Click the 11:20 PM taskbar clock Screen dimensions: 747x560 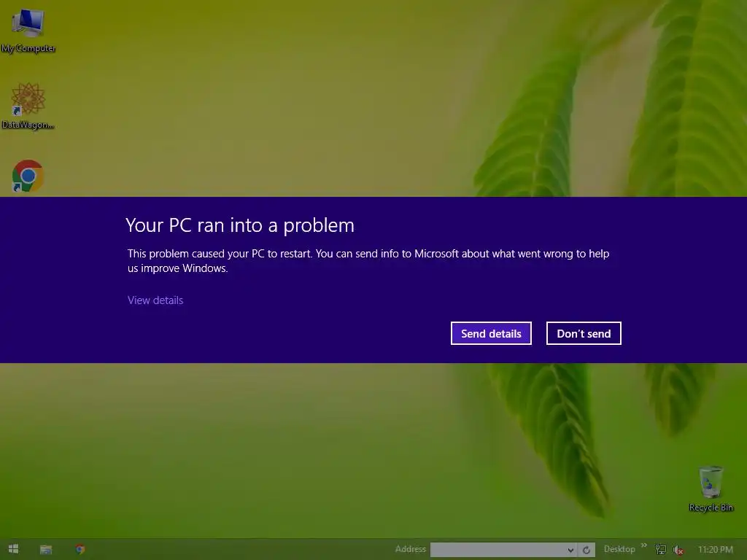(715, 550)
